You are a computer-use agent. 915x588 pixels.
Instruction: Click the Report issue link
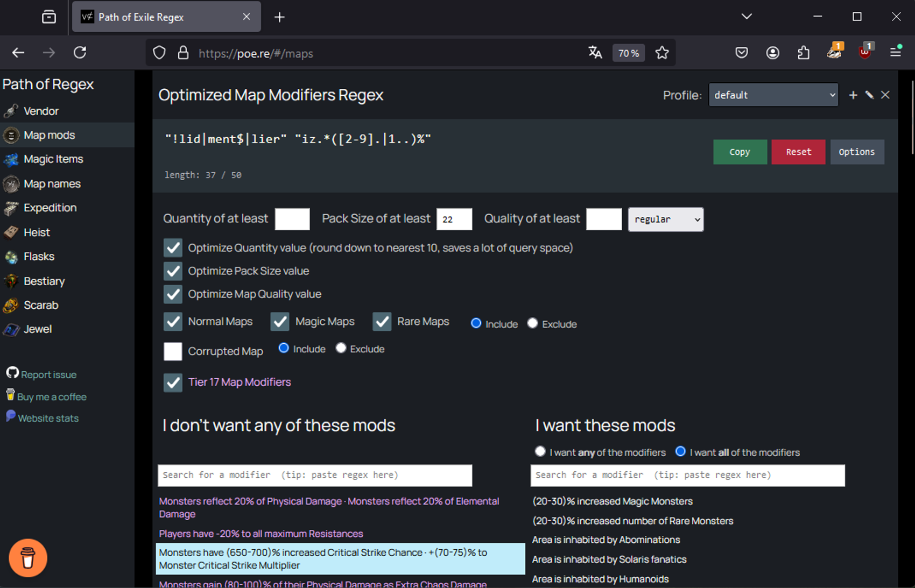coord(48,374)
